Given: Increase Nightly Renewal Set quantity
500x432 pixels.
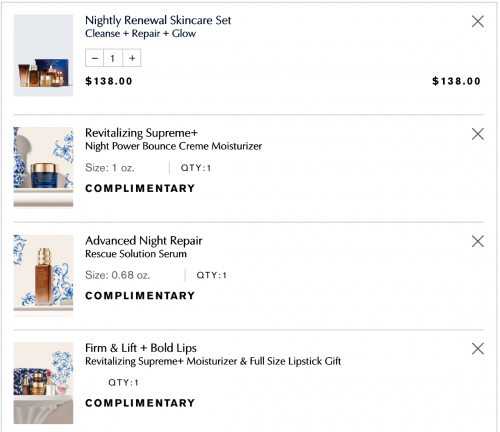Looking at the screenshot, I should pyautogui.click(x=132, y=58).
